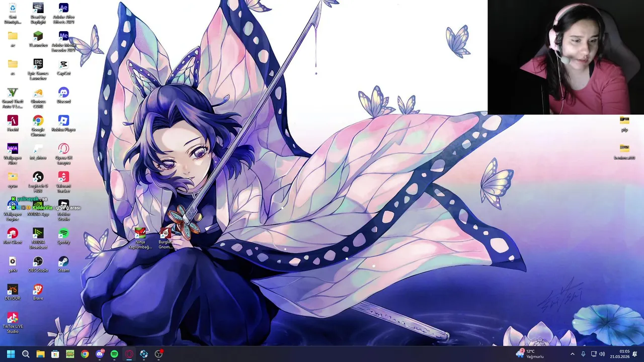Screen dimensions: 644x362
Task: Select the Logitech G HUB desktop icon
Action: pos(38,183)
